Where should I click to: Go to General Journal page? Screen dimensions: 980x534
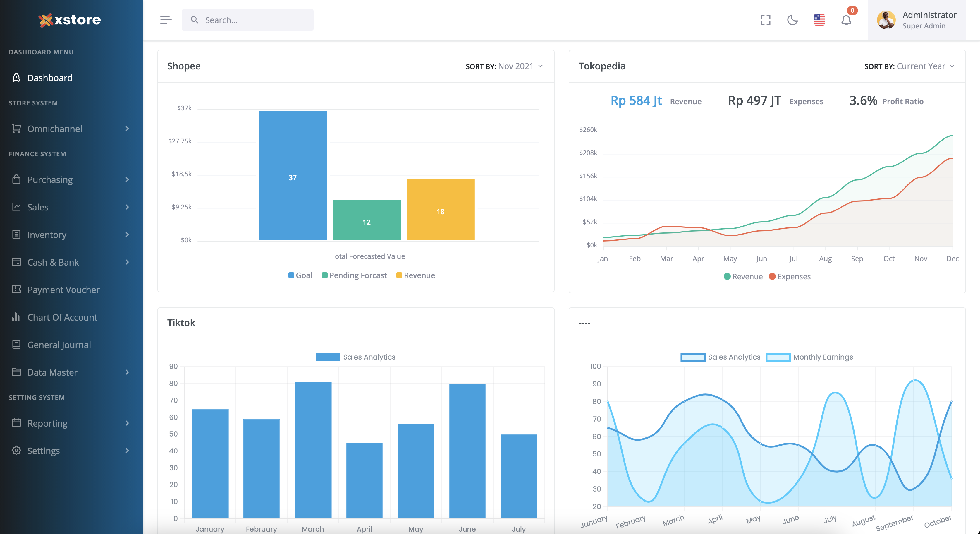pyautogui.click(x=71, y=345)
